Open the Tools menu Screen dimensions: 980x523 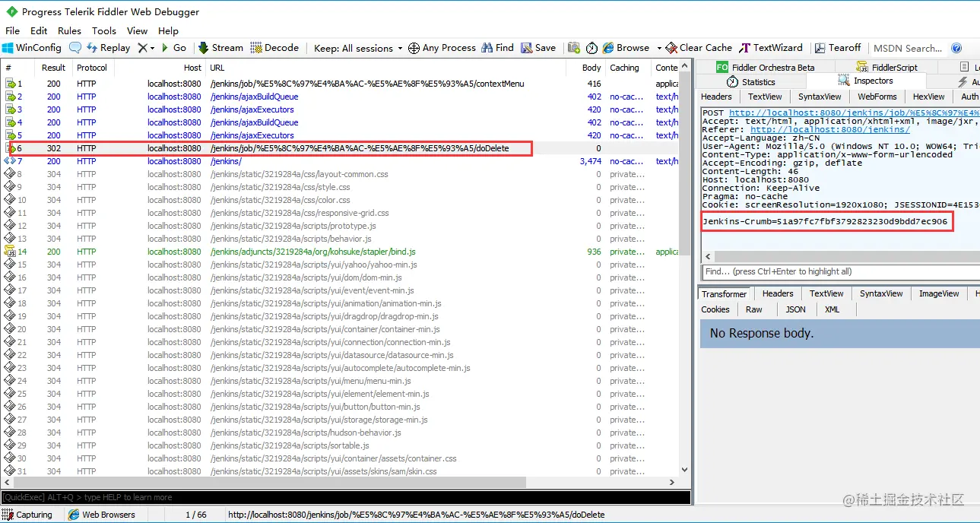[104, 30]
